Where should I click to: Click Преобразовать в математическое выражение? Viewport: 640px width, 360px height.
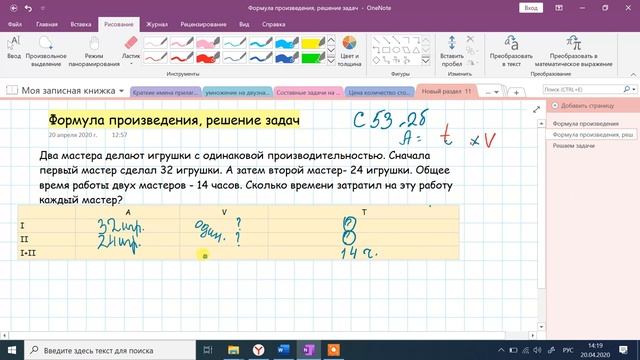click(x=573, y=51)
